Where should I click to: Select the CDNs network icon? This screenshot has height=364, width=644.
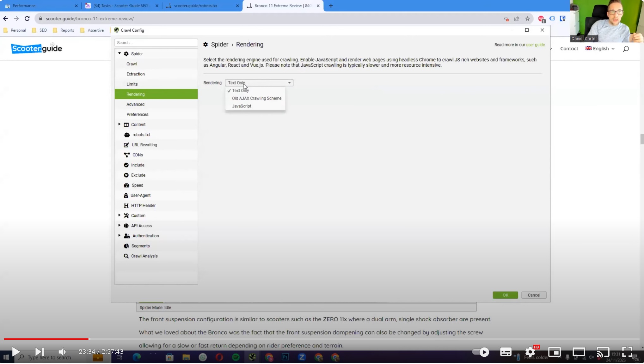click(x=127, y=155)
